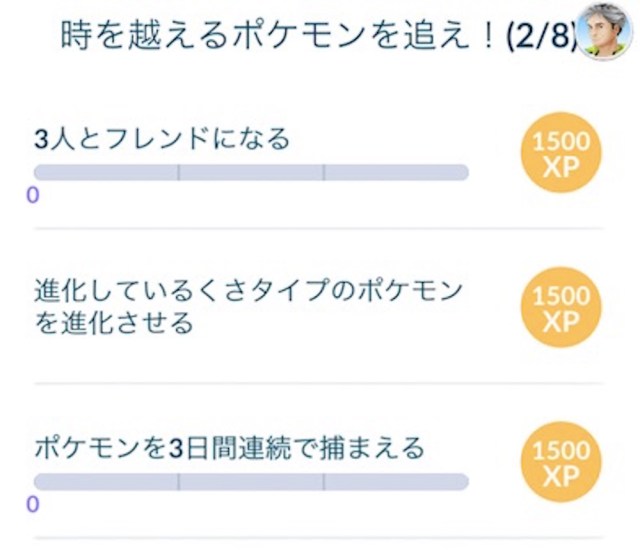
Task: Select the ポケモンを3日間連続で捕まえる task text
Action: [x=229, y=447]
